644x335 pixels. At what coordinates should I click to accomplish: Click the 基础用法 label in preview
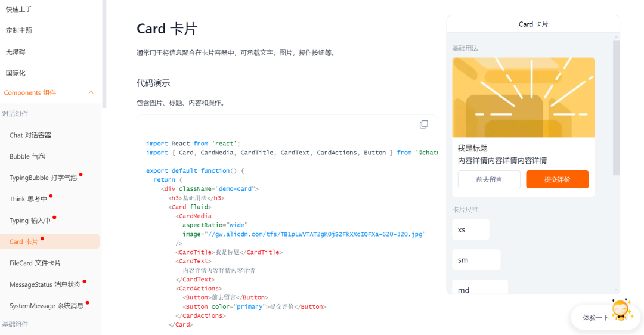click(465, 48)
